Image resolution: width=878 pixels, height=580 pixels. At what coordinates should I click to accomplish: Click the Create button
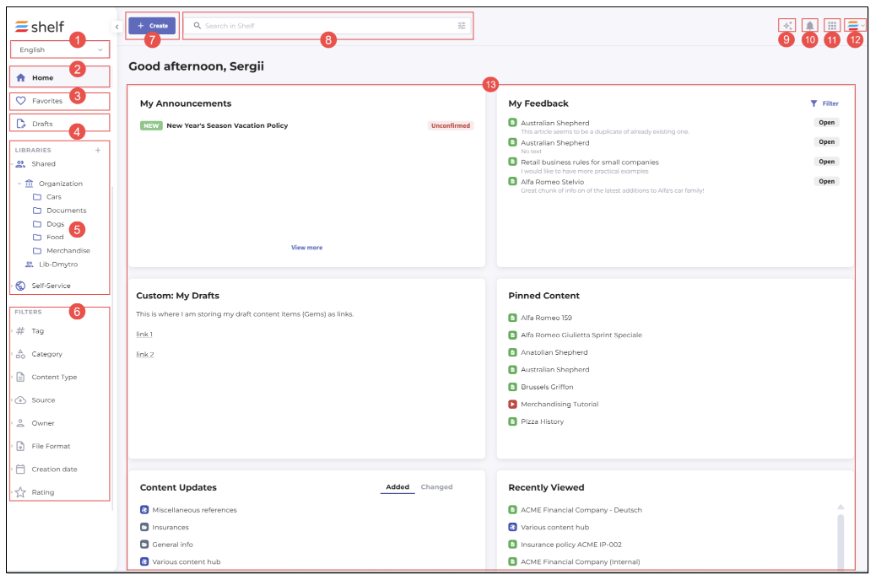coord(152,26)
